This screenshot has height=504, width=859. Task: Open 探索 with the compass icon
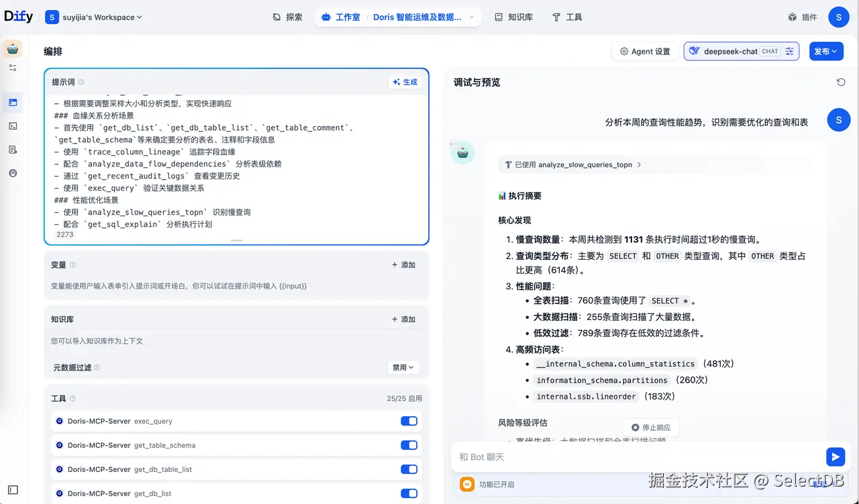(287, 17)
